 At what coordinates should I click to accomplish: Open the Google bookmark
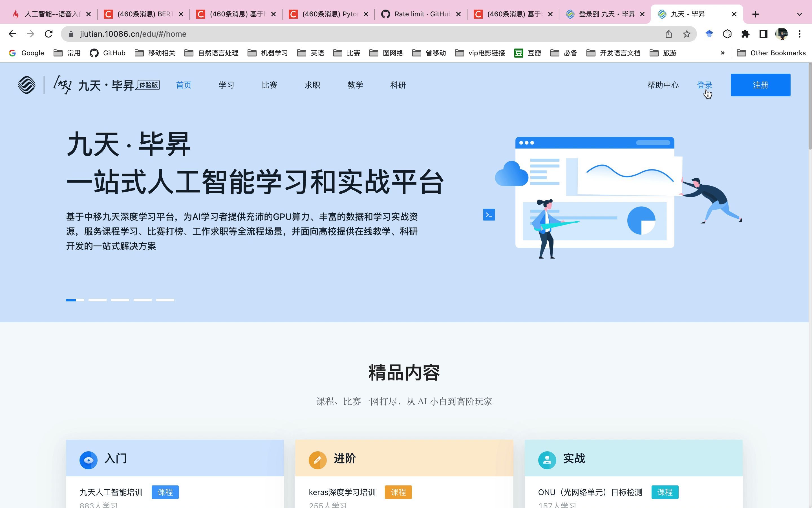coord(27,53)
